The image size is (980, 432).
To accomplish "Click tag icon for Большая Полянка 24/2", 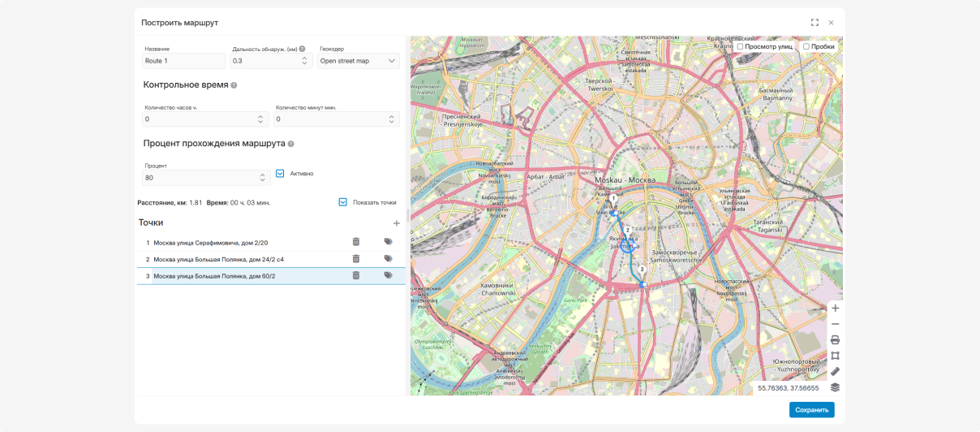I will point(388,259).
